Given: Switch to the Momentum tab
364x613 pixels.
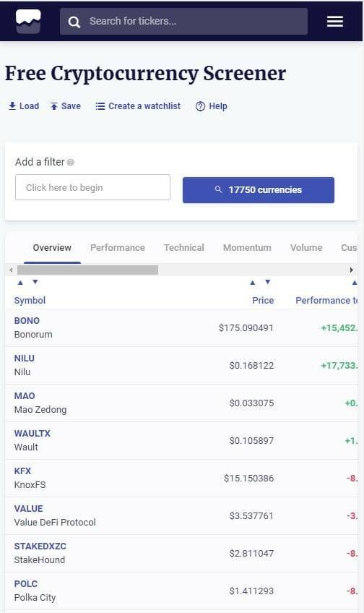Looking at the screenshot, I should pos(247,247).
